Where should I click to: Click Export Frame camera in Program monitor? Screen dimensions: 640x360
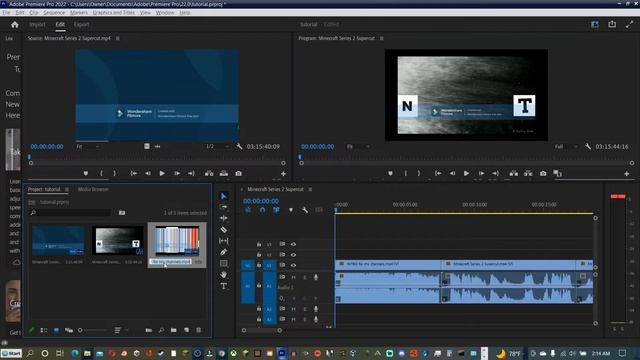click(x=543, y=173)
